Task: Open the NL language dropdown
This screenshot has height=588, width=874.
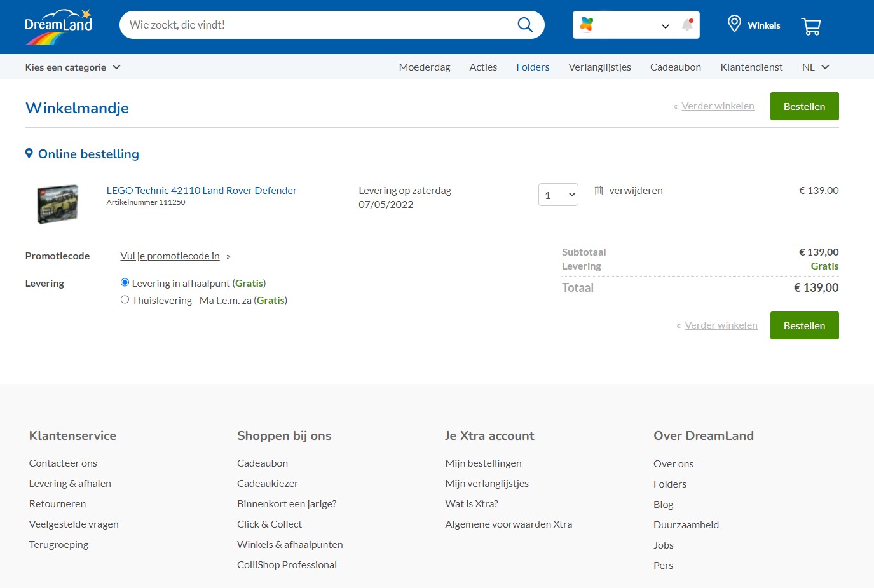Action: pos(816,67)
